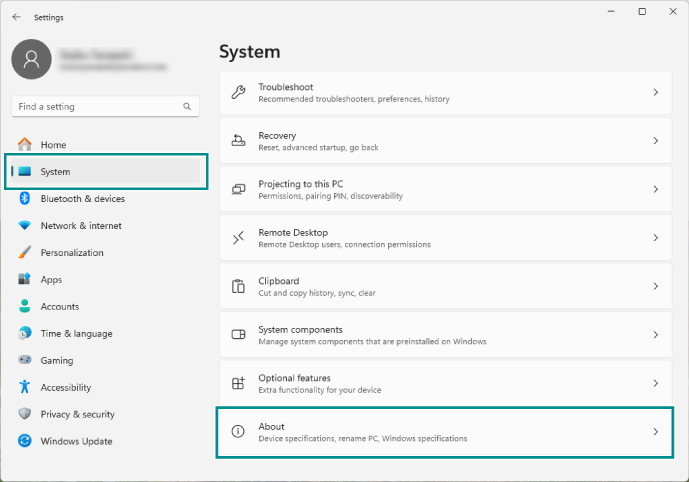Select Time & language in sidebar
This screenshot has height=482, width=689.
(76, 334)
